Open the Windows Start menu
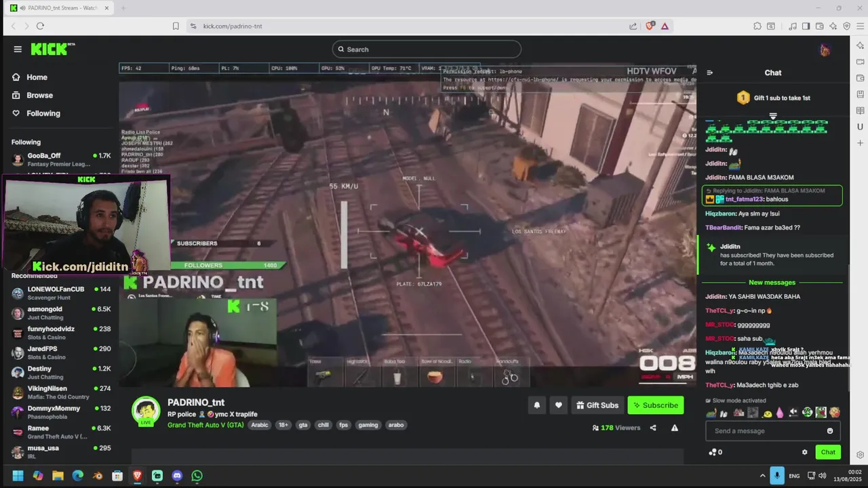The height and width of the screenshot is (488, 868). coord(18,476)
